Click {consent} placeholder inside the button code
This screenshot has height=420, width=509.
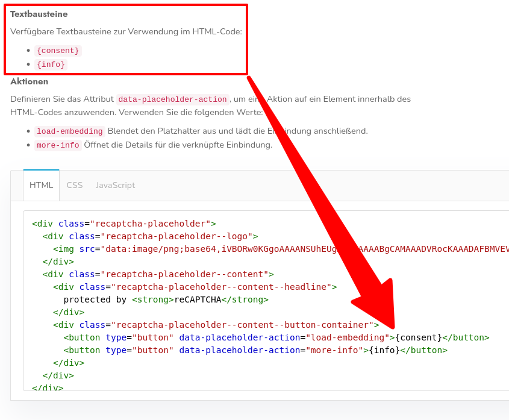[419, 337]
